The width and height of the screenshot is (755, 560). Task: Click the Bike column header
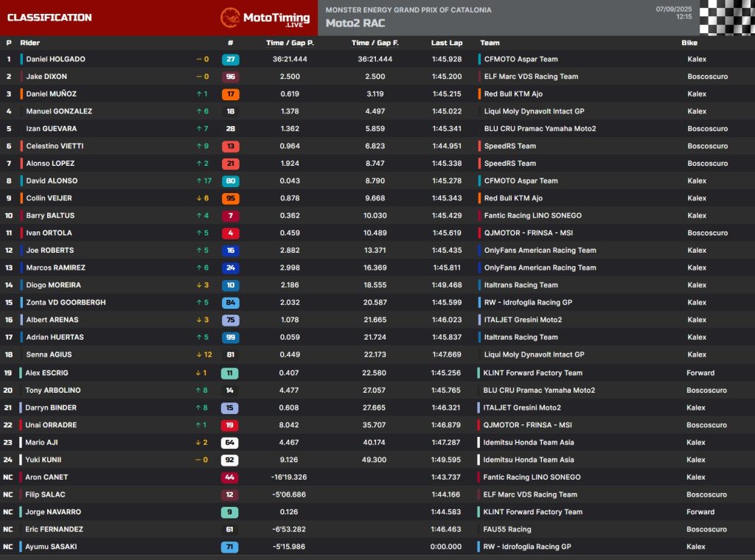(x=689, y=43)
